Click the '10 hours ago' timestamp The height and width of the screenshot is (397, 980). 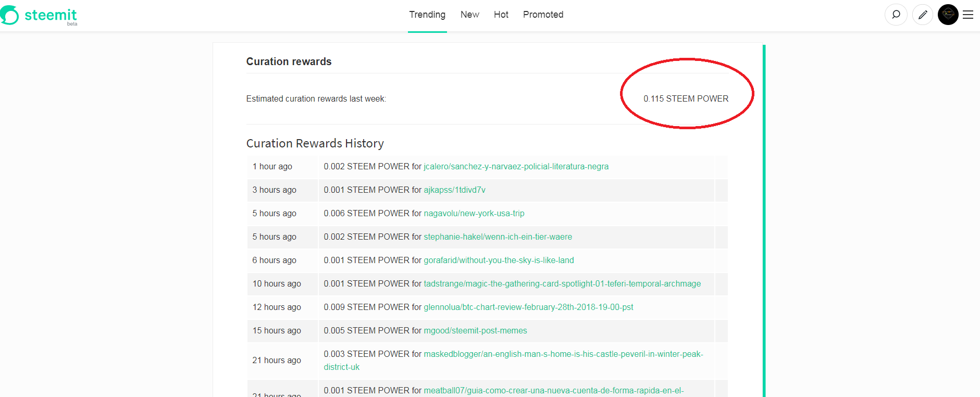[277, 284]
